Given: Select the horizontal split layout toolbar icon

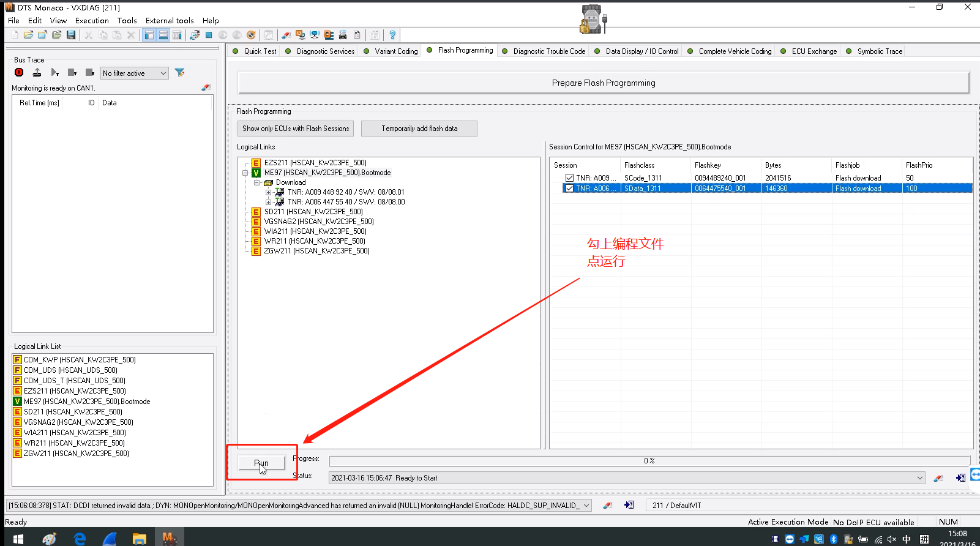Looking at the screenshot, I should coord(163,35).
